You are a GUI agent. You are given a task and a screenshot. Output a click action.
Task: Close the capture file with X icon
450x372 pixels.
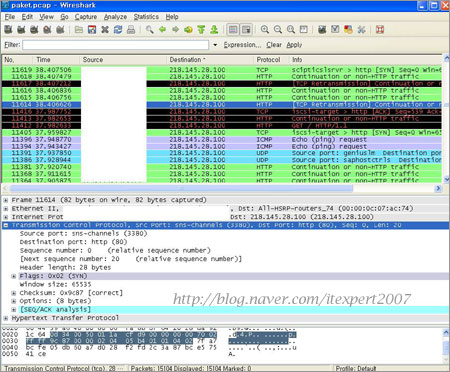[x=105, y=30]
